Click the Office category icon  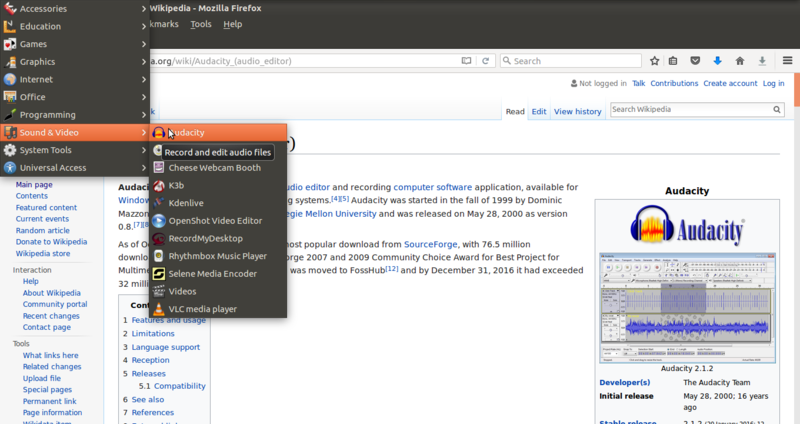pos(10,97)
